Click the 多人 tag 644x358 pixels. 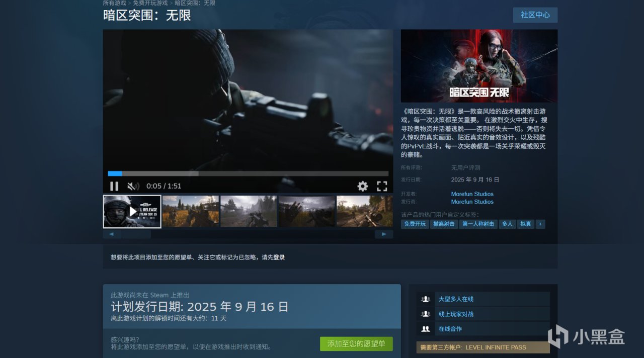coord(507,224)
